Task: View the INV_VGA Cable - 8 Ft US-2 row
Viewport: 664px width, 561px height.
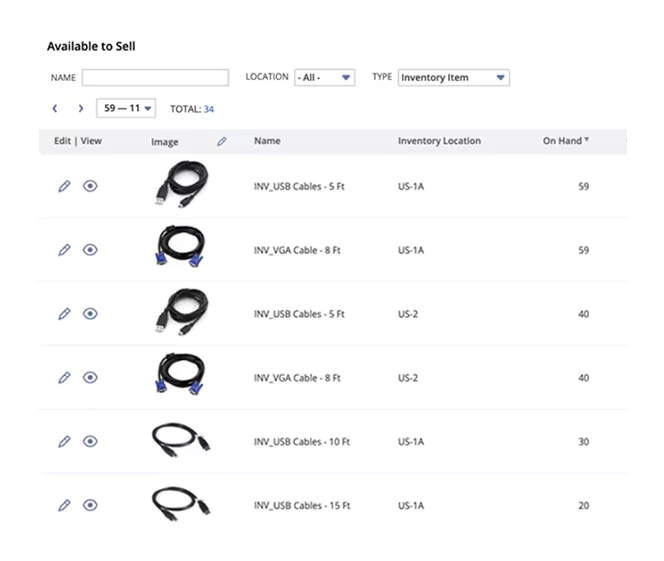Action: pos(90,378)
